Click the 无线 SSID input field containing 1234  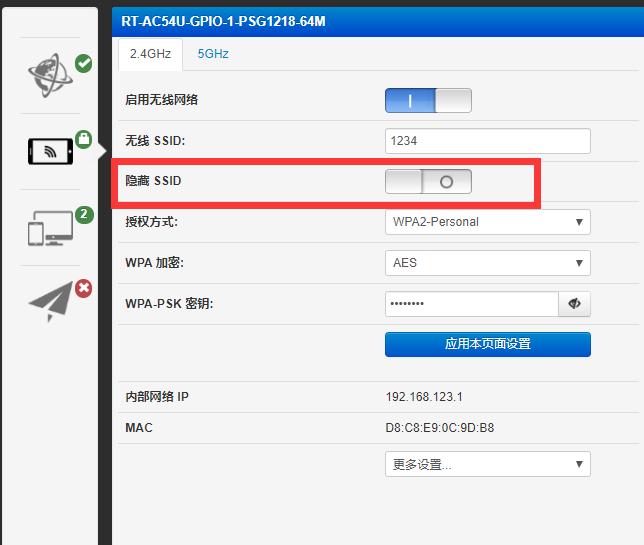(488, 141)
